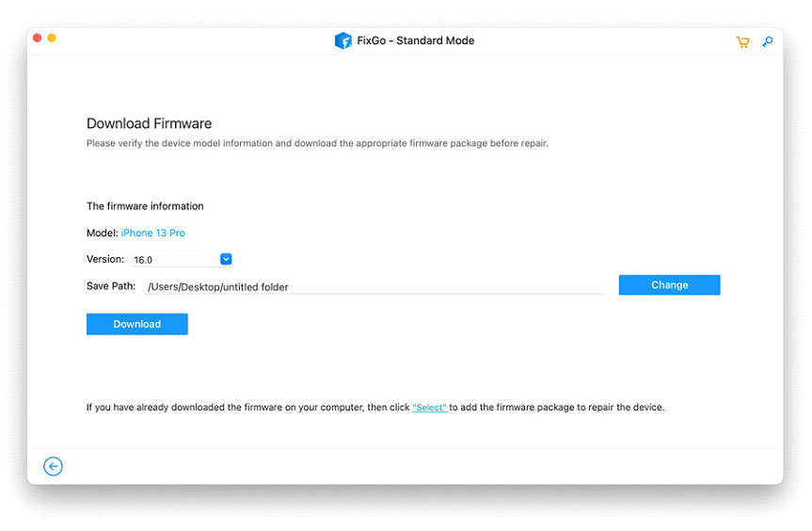Go back using the circled arrow icon

[x=53, y=466]
